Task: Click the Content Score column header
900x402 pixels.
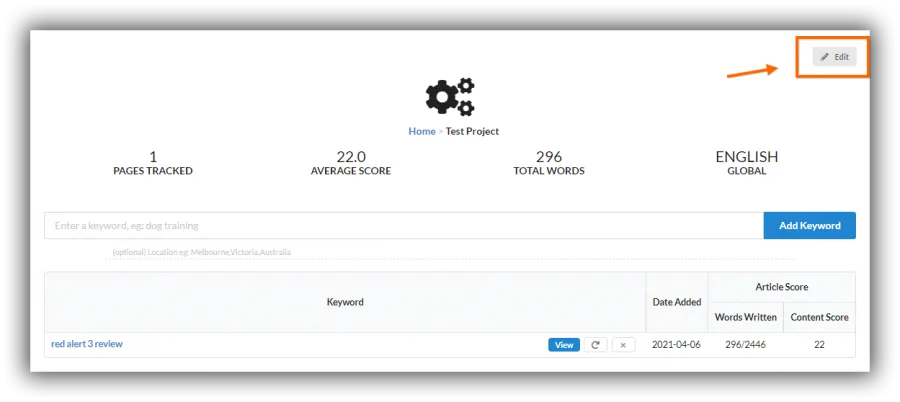Action: point(819,317)
